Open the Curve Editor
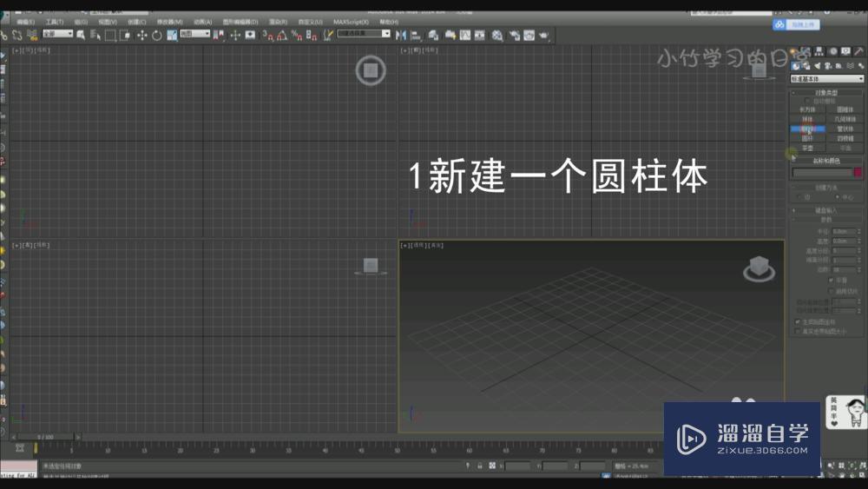 pos(465,36)
